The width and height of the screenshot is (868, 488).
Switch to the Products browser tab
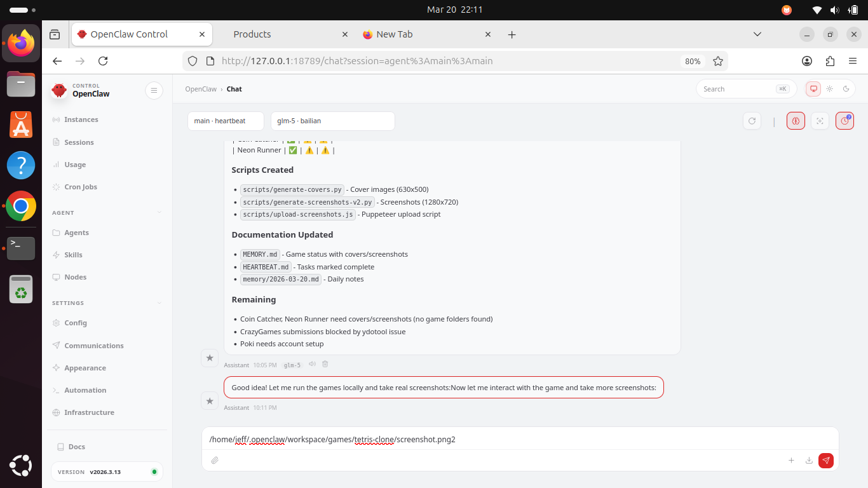pos(252,34)
